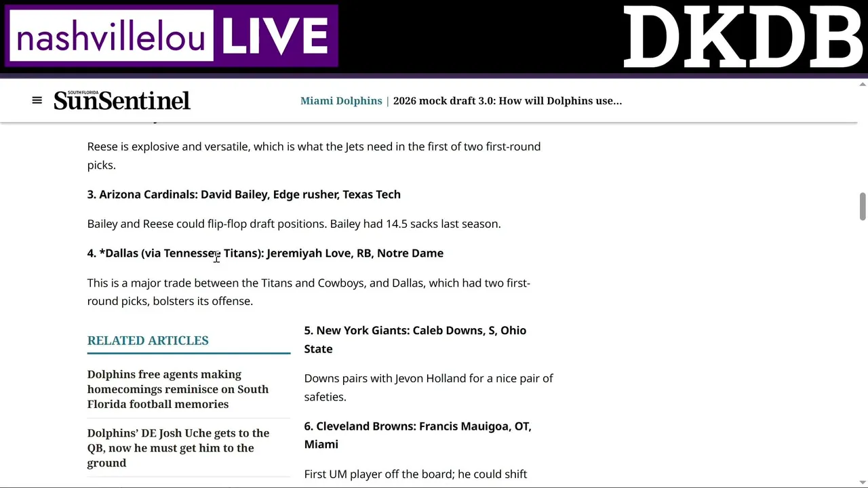
Task: Open article 'Dolphins' DE Josh Uche gets to the QB'
Action: pyautogui.click(x=178, y=448)
